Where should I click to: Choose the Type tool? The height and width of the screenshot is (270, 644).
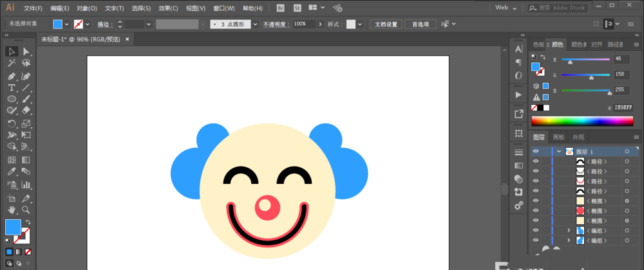[x=12, y=87]
